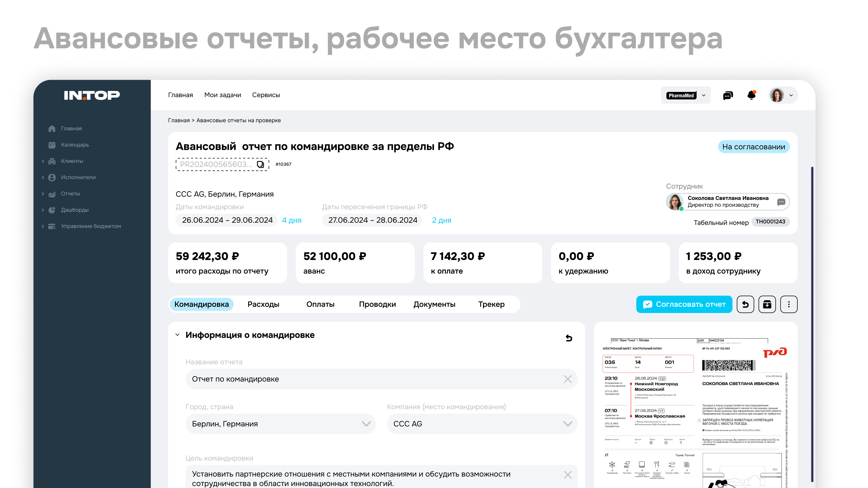The height and width of the screenshot is (488, 868).
Task: Open the Город, страна dropdown
Action: point(366,424)
